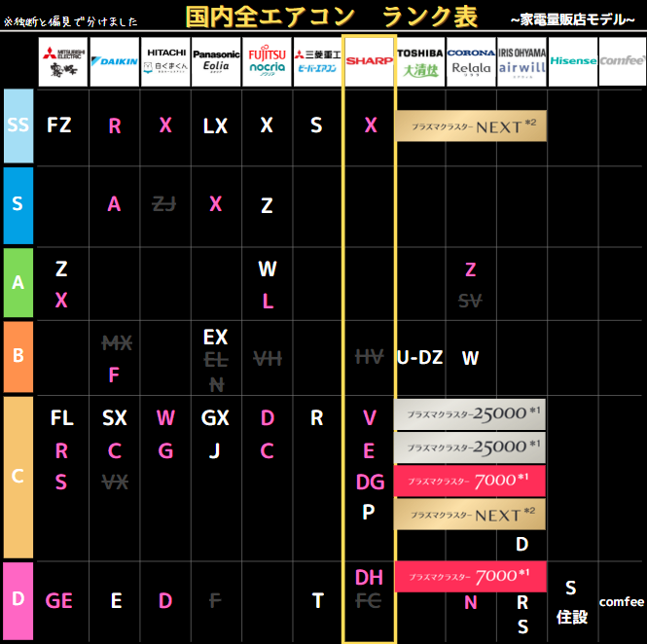The height and width of the screenshot is (644, 647).
Task: Click the Comfee logo in header row
Action: pos(623,61)
